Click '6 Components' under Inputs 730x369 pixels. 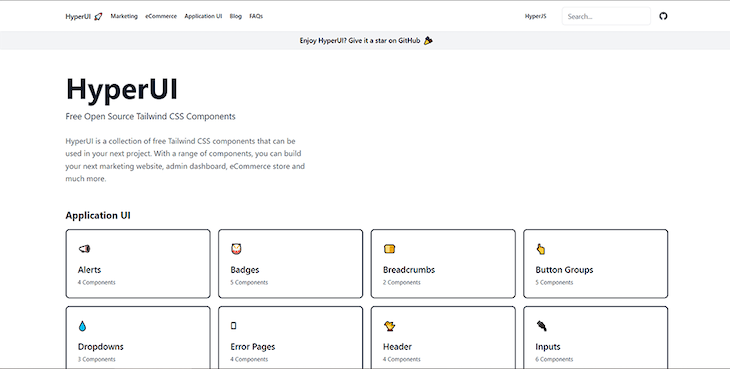[x=554, y=359]
